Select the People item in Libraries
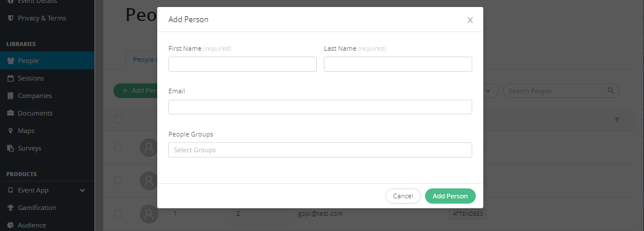 coord(47,61)
